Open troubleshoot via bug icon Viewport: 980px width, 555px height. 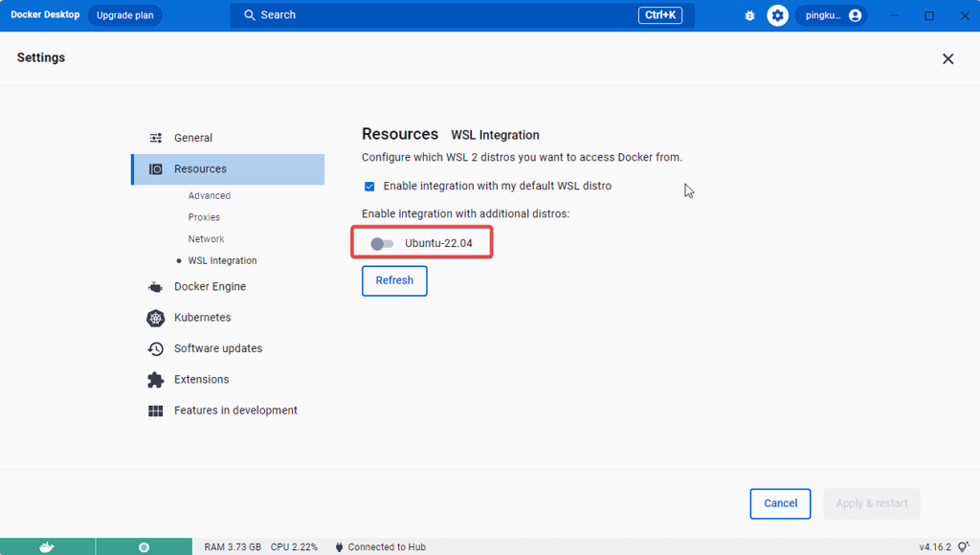pos(750,15)
